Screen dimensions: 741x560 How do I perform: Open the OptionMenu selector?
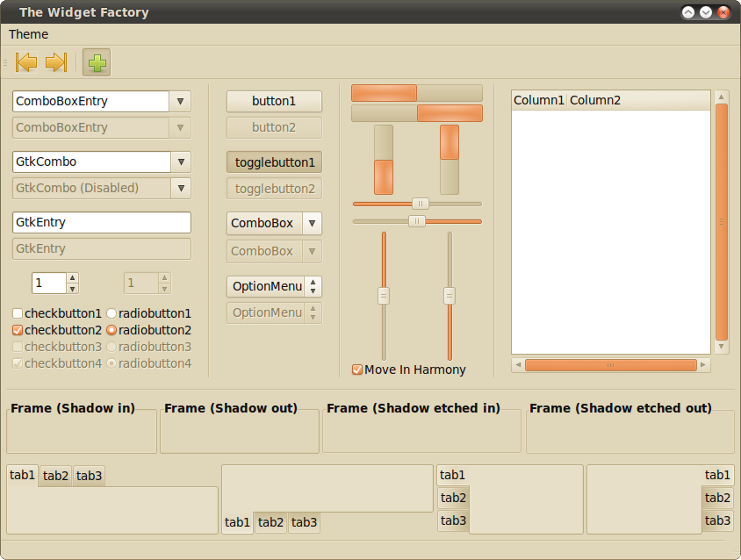[x=274, y=287]
